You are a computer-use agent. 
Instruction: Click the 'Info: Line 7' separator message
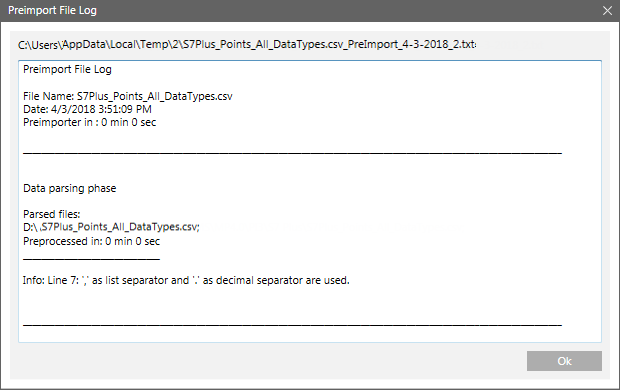tap(186, 280)
